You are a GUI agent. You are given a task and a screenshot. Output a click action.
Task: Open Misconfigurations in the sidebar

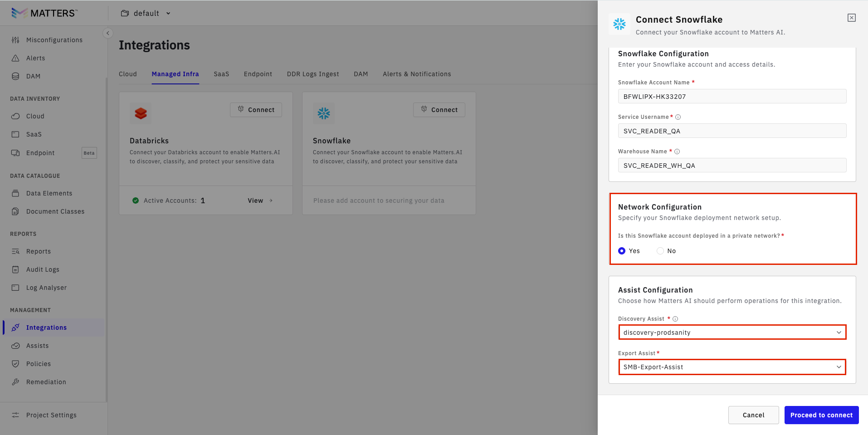tap(54, 40)
